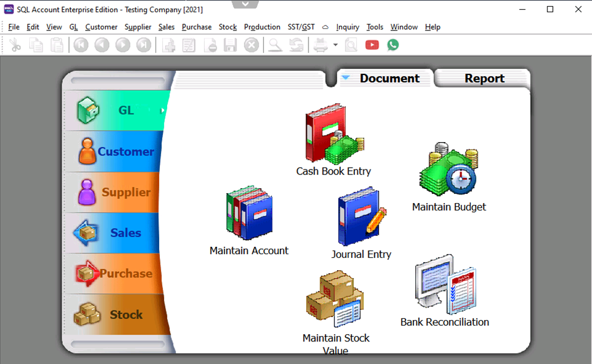This screenshot has width=592, height=364.
Task: Open Maintain Stock Value icon
Action: (335, 301)
